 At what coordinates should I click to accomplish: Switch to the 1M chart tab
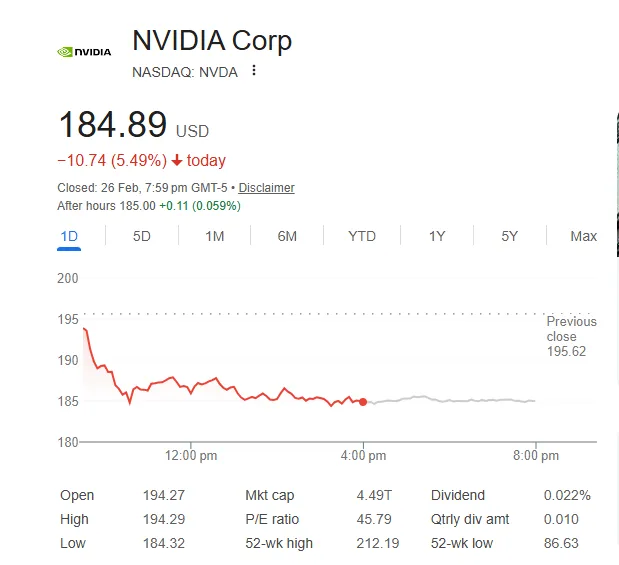pyautogui.click(x=215, y=237)
